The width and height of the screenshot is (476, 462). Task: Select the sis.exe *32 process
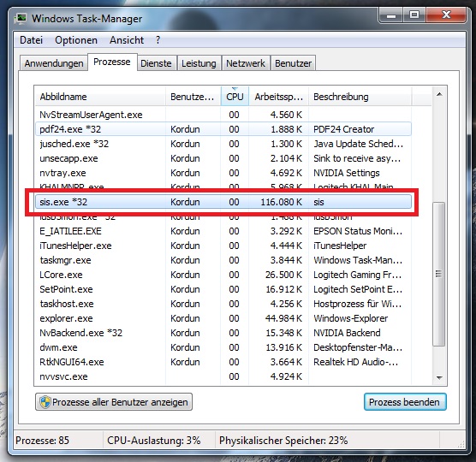pyautogui.click(x=223, y=202)
